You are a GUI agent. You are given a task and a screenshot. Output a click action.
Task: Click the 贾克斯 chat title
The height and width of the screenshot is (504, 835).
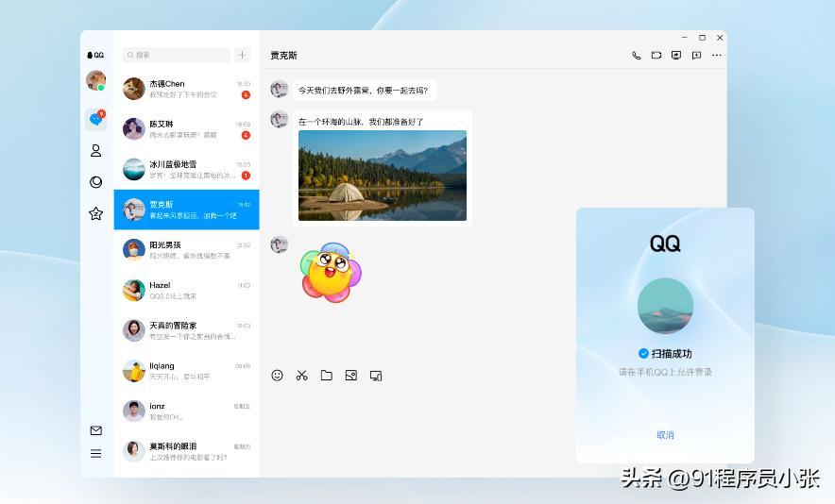(x=283, y=56)
